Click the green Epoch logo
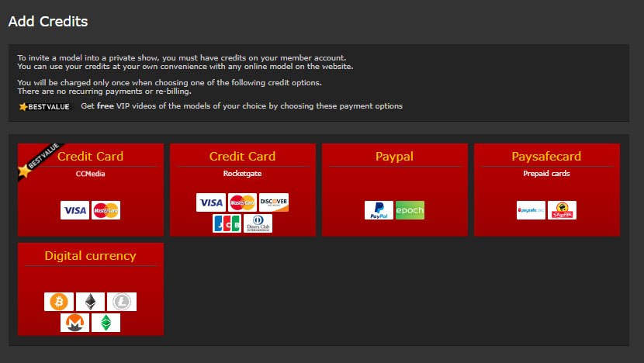Screen dimensions: 644x363 [x=410, y=210]
